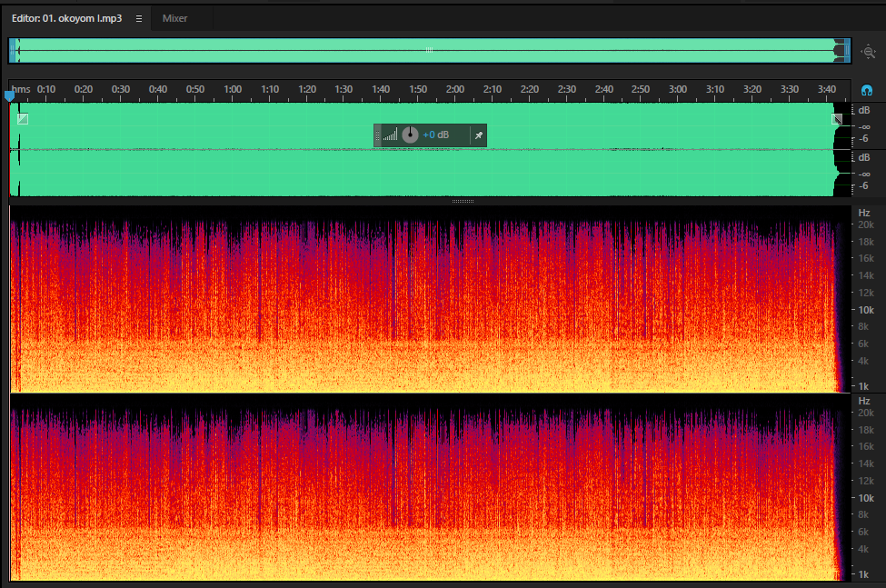Click the right edge of overview navigator
886x588 pixels.
848,51
